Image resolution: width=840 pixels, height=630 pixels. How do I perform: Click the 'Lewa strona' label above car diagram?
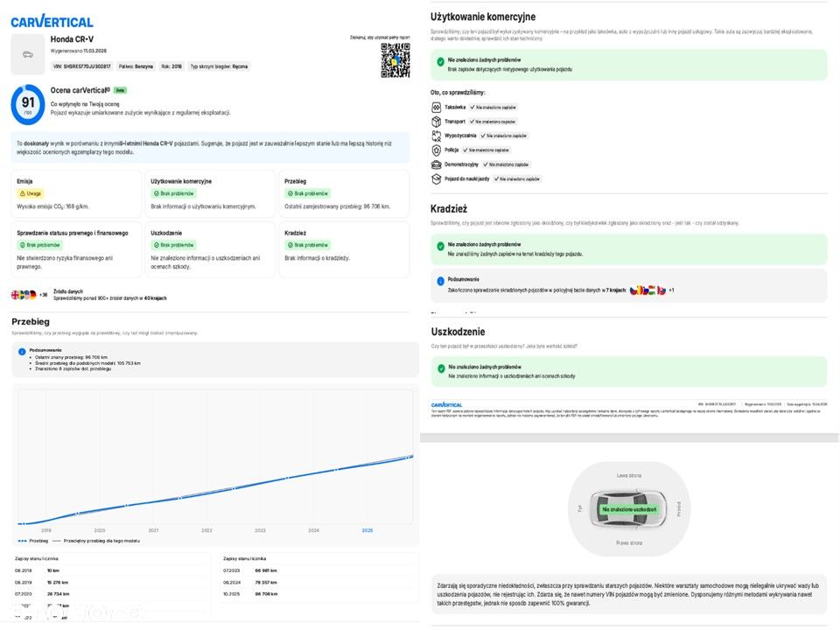[629, 476]
